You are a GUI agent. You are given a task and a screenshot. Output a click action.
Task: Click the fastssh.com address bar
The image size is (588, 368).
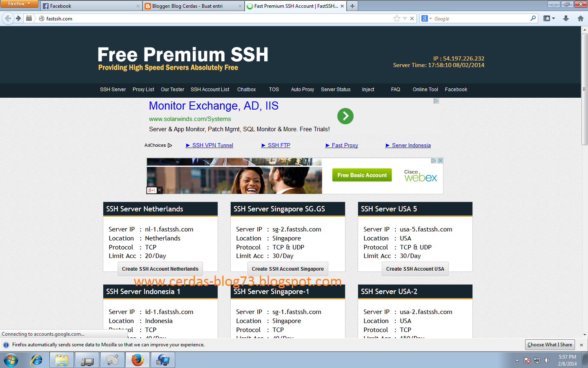point(218,18)
